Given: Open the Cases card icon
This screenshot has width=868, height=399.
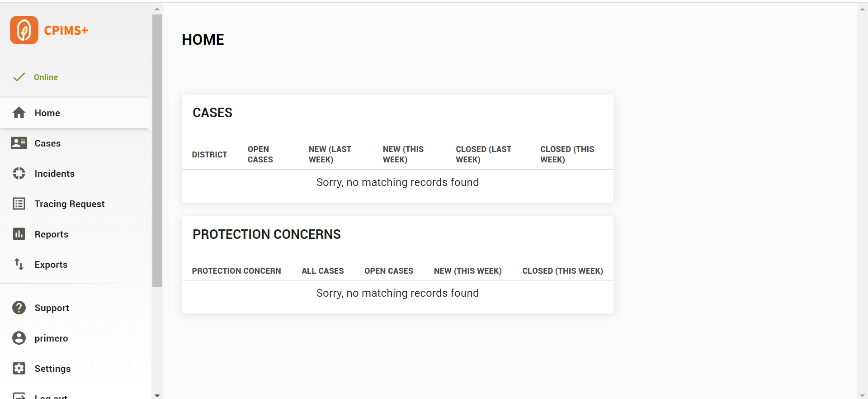Looking at the screenshot, I should pos(19,143).
